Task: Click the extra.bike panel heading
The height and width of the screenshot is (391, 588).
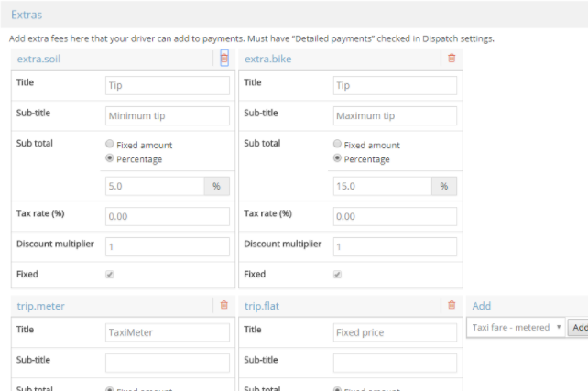Action: (x=267, y=59)
